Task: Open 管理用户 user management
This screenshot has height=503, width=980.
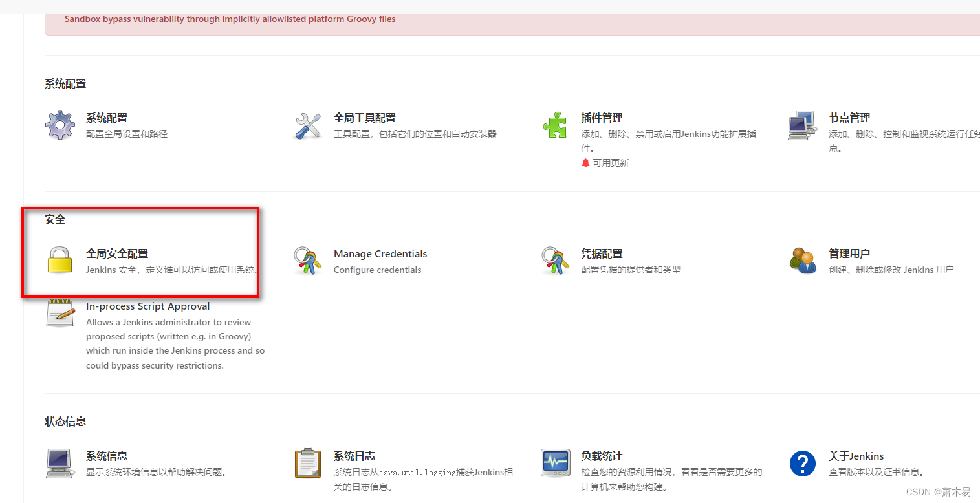Action: tap(849, 253)
